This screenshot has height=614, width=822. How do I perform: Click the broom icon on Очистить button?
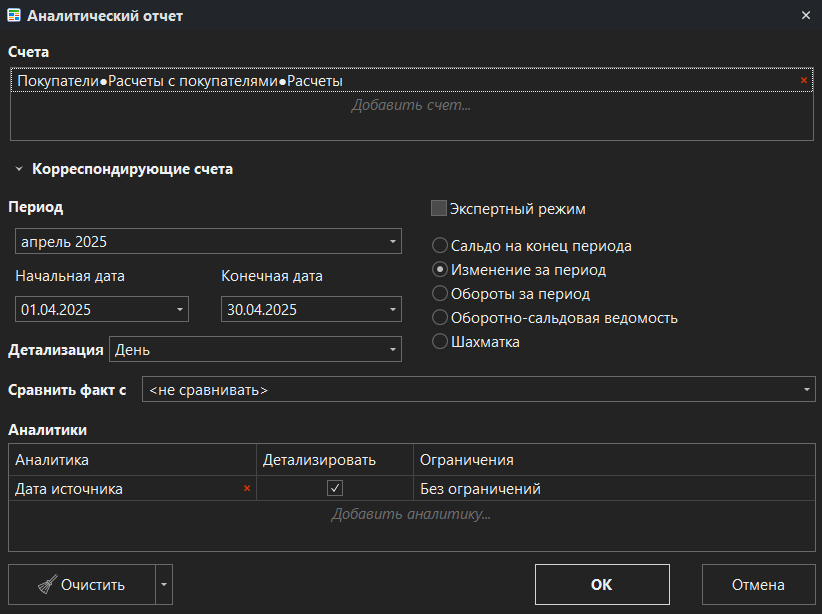46,585
